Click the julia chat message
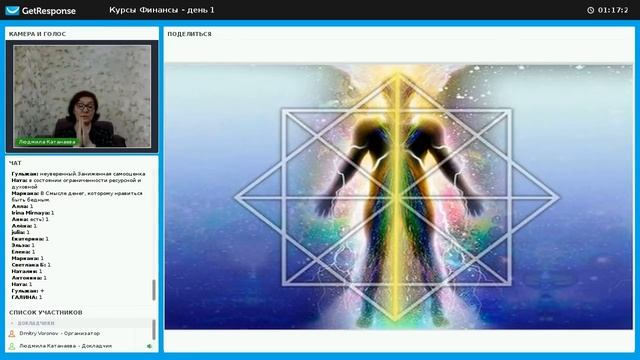Screen dimensions: 640x360 tap(20, 232)
